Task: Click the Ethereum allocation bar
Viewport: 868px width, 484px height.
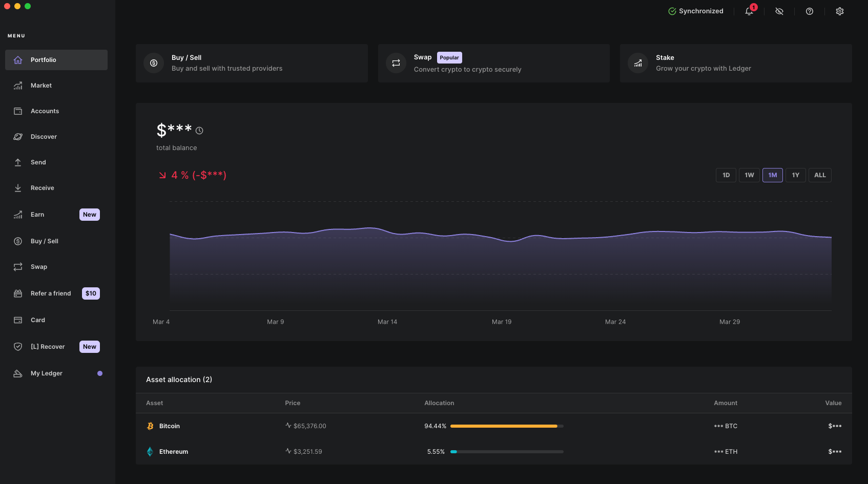Action: pos(507,452)
